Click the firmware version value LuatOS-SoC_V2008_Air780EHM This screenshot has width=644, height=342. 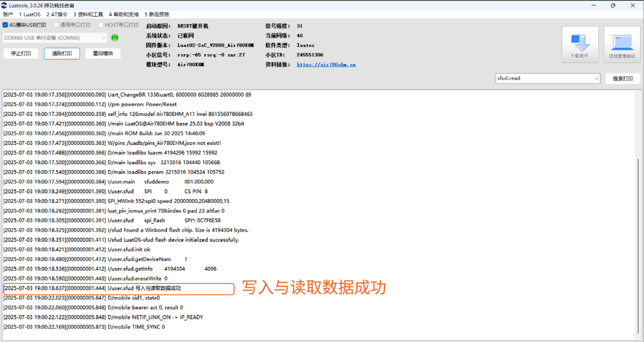click(216, 45)
